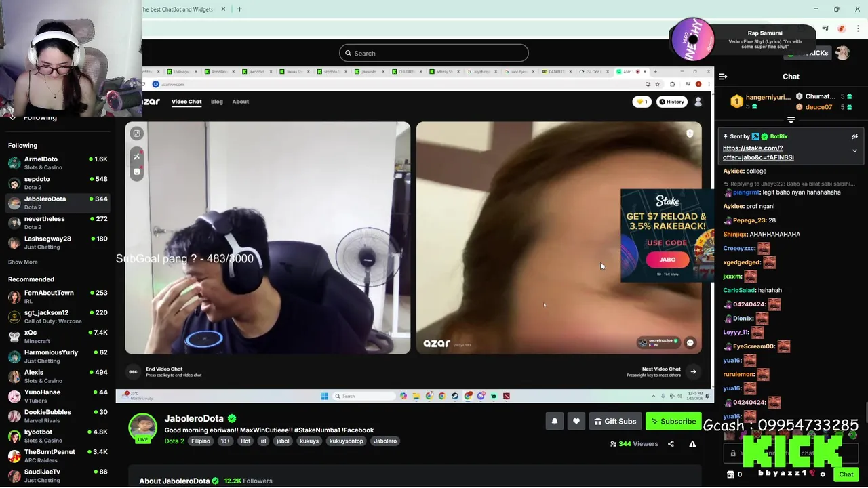
Task: Open DookieBubbles recommended channel
Action: point(58,415)
